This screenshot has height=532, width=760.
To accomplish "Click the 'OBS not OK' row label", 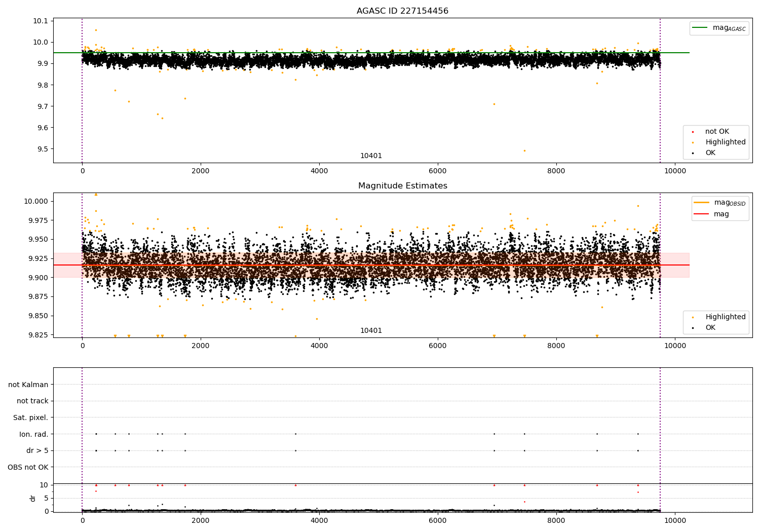I will click(x=28, y=467).
